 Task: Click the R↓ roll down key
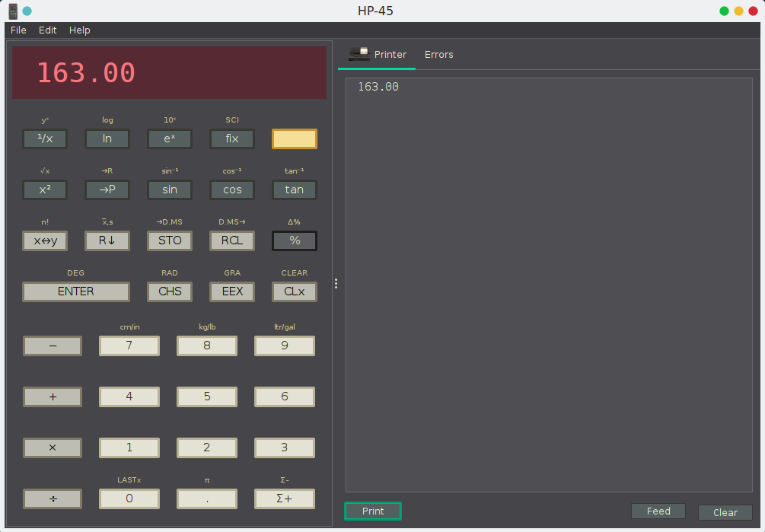coord(107,241)
